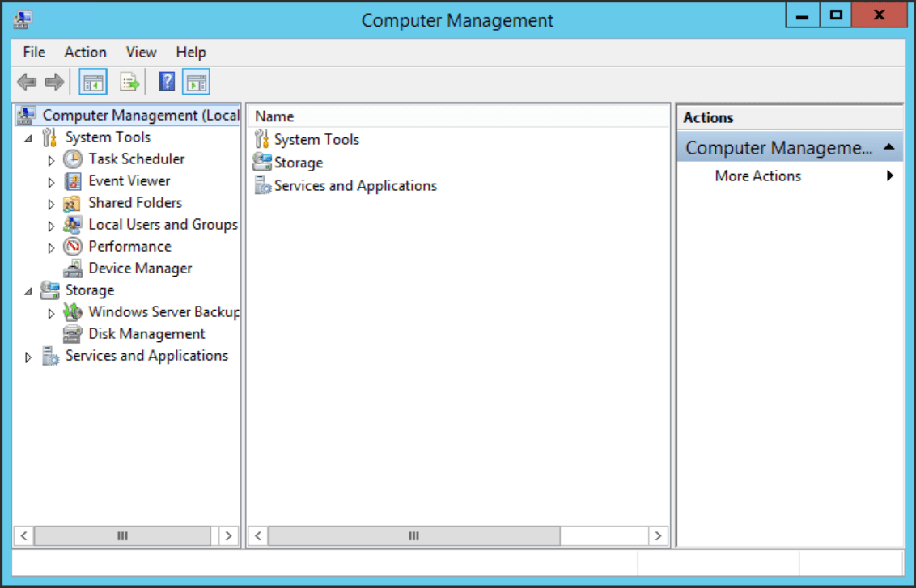
Task: Select Storage in the Name list
Action: tap(299, 162)
